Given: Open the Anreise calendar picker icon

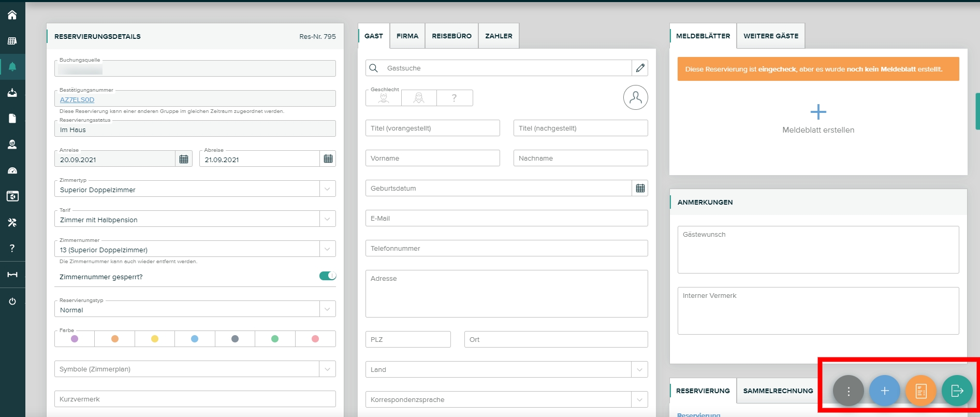Looking at the screenshot, I should [184, 159].
